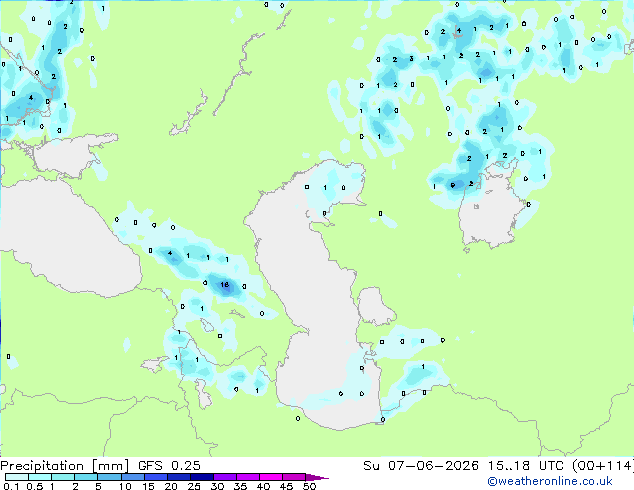Click the 0.1–0.5 mm lightest legend swatch
Image resolution: width=634 pixels, height=490 pixels.
click(17, 477)
